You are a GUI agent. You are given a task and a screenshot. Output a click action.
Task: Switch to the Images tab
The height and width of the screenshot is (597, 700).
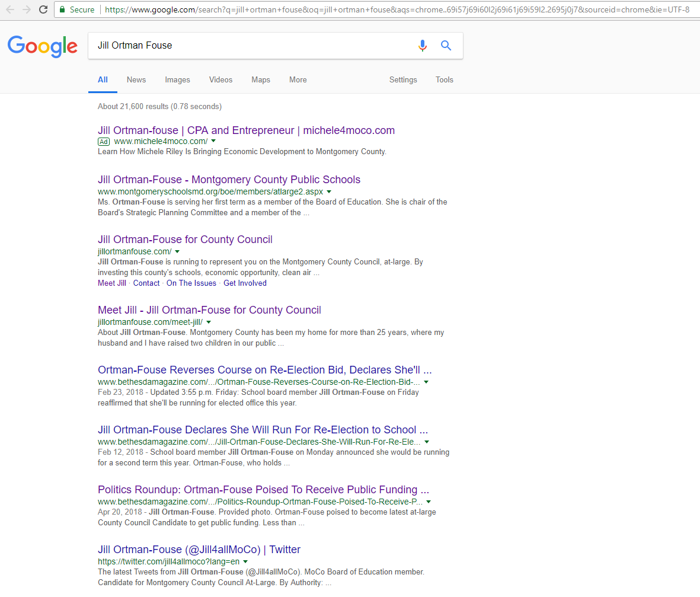click(x=177, y=80)
